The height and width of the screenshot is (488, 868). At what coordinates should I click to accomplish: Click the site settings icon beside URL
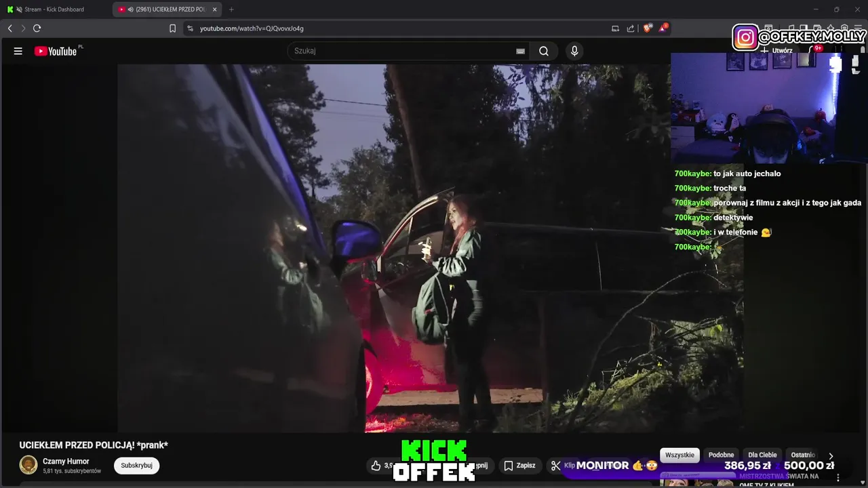[x=190, y=28]
